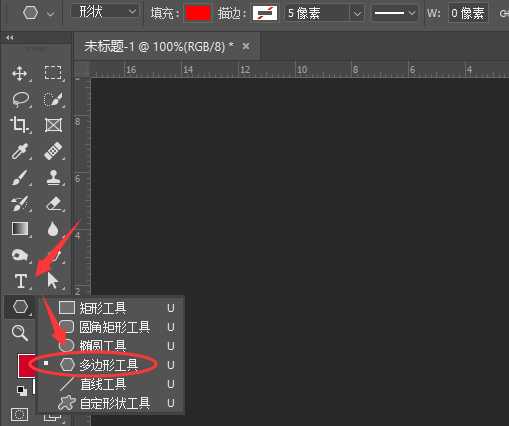The width and height of the screenshot is (509, 426).
Task: Select the History Brush tool
Action: [20, 203]
